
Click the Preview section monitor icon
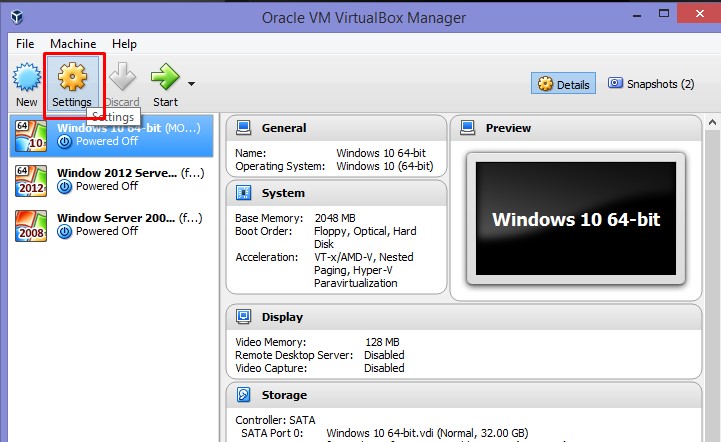[467, 128]
